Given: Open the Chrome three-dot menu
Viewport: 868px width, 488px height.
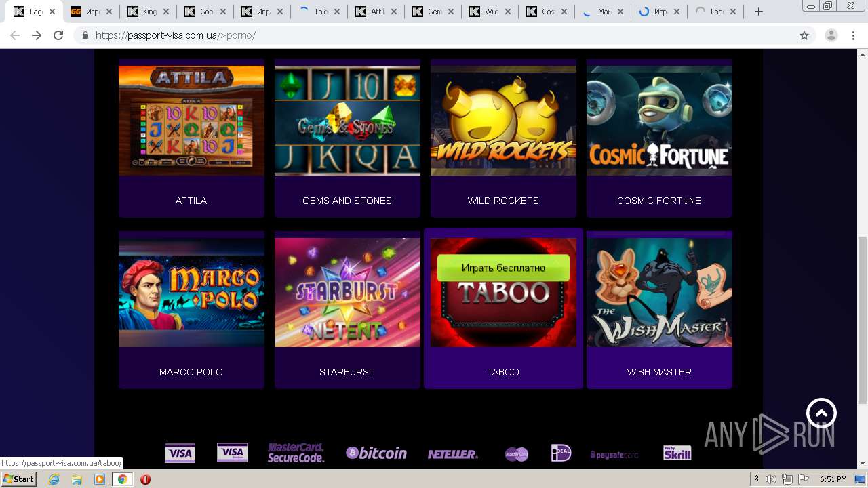Looking at the screenshot, I should (853, 35).
